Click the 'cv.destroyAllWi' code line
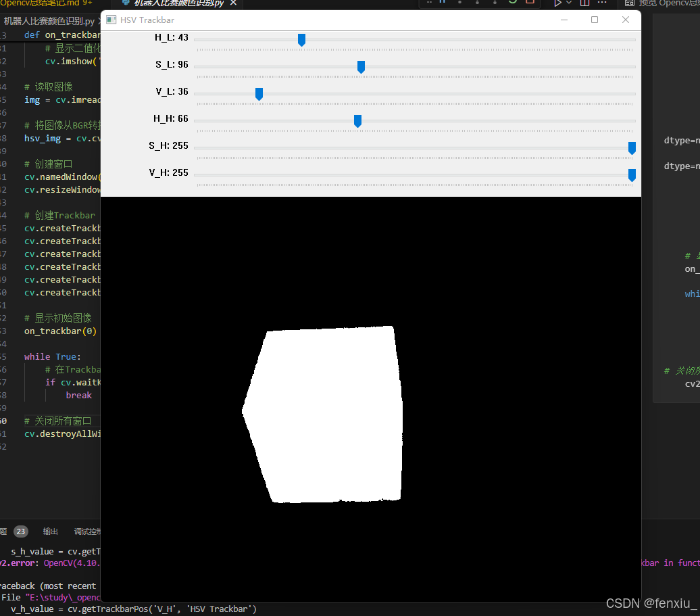Image resolution: width=700 pixels, height=616 pixels. tap(62, 433)
